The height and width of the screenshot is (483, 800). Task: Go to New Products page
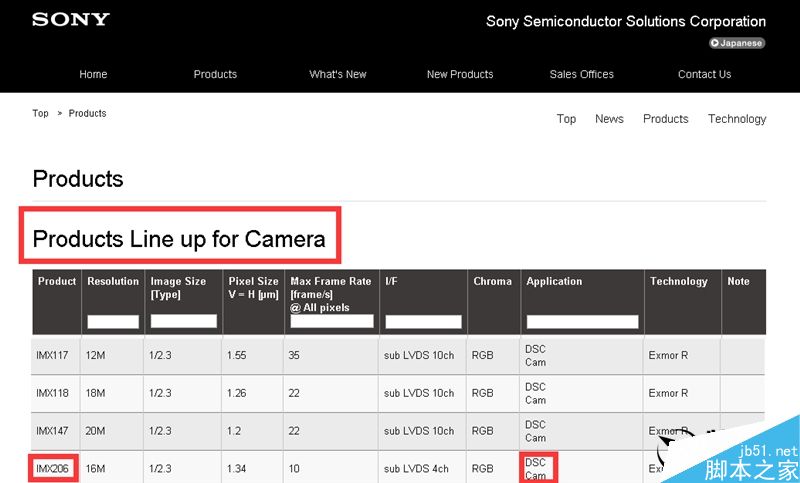(460, 74)
